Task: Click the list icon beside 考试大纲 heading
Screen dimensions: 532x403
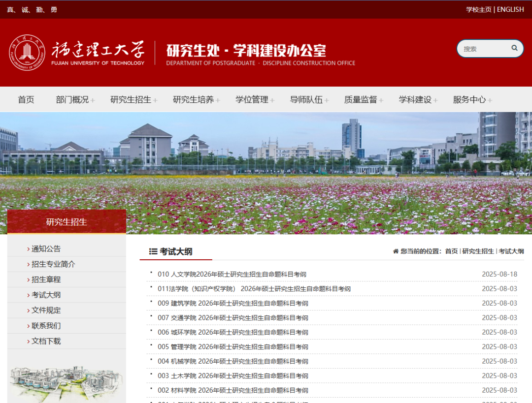Action: click(x=153, y=251)
